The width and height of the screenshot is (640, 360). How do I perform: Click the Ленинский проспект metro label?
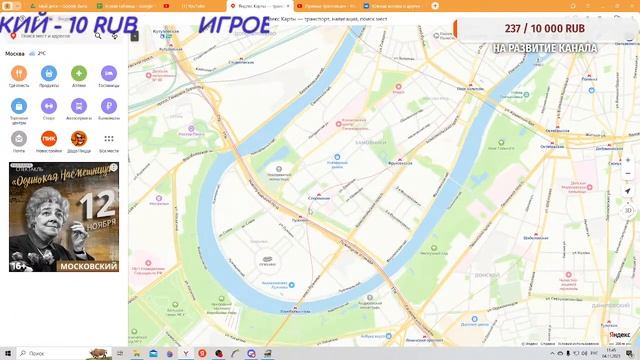click(424, 339)
